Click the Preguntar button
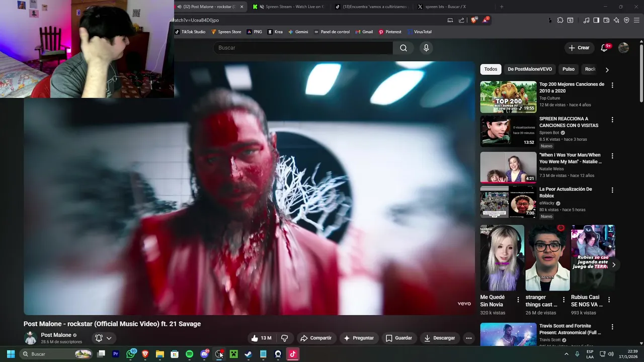Image resolution: width=644 pixels, height=362 pixels. pos(358,338)
